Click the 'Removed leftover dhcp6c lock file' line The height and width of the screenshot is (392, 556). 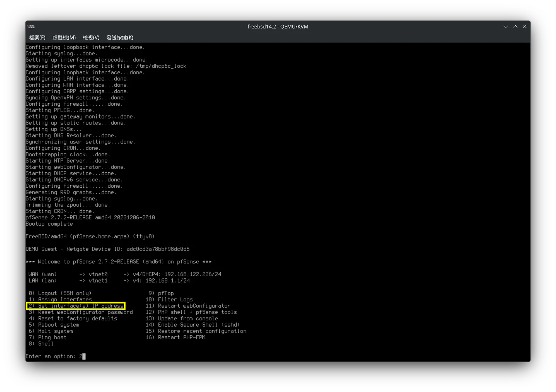[x=106, y=66]
